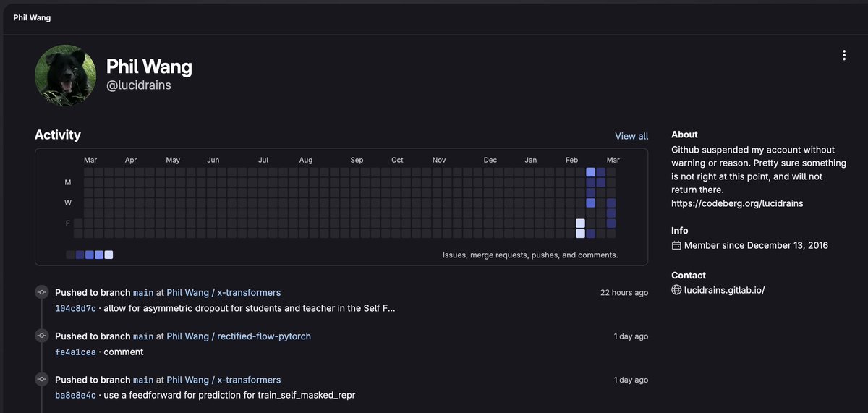This screenshot has height=413, width=868.
Task: Click the Phil Wang breadcrumb title at top
Action: 32,17
